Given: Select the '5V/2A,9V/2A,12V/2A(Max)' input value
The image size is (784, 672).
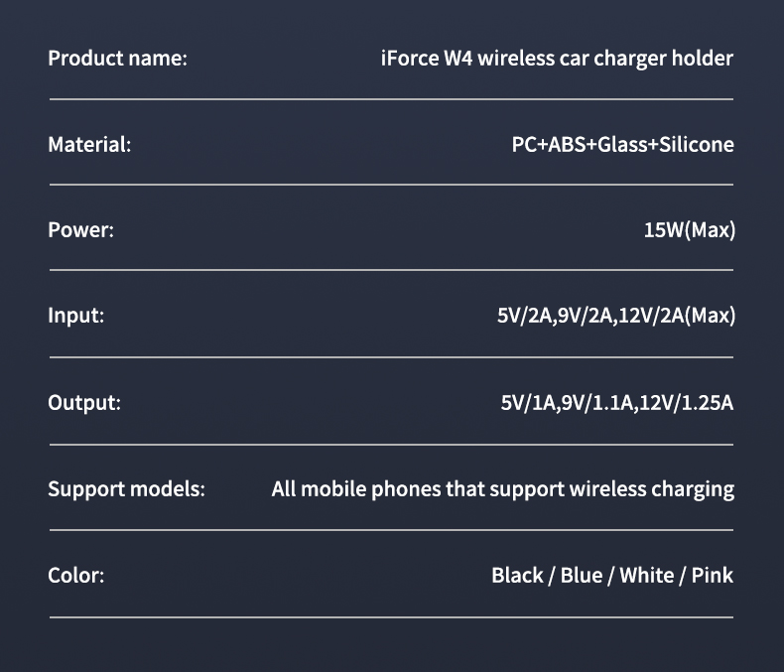Looking at the screenshot, I should point(616,316).
